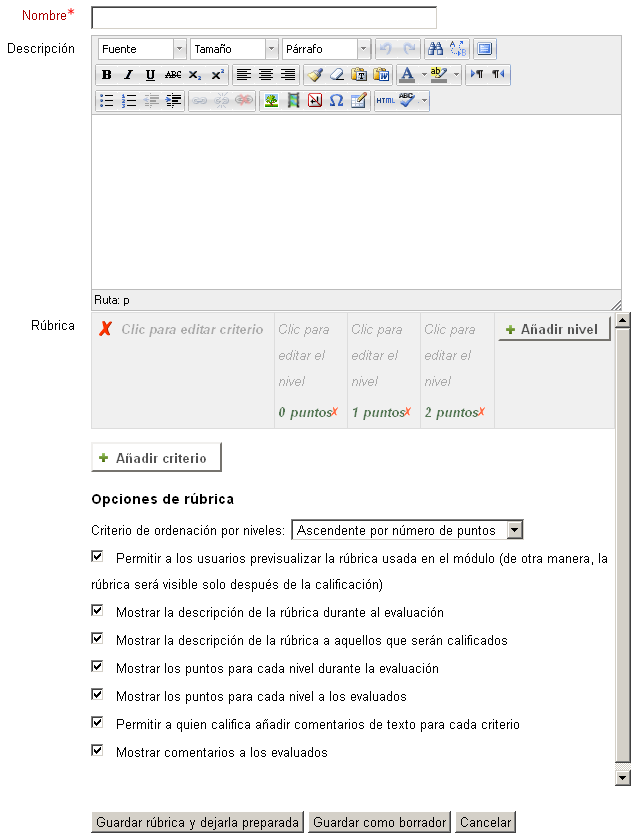The height and width of the screenshot is (837, 639).
Task: Open the Fuente font dropdown
Action: pos(142,49)
